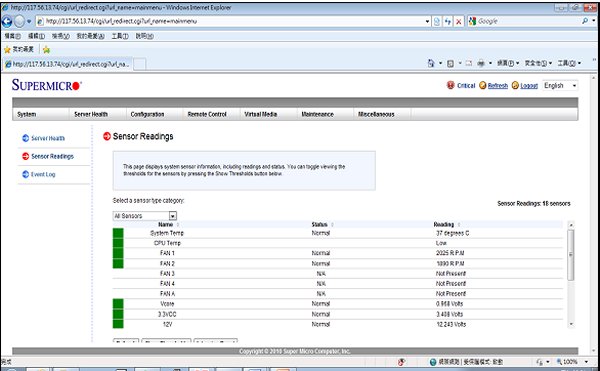
Task: Click the printer icon in command bar
Action: coord(481,63)
